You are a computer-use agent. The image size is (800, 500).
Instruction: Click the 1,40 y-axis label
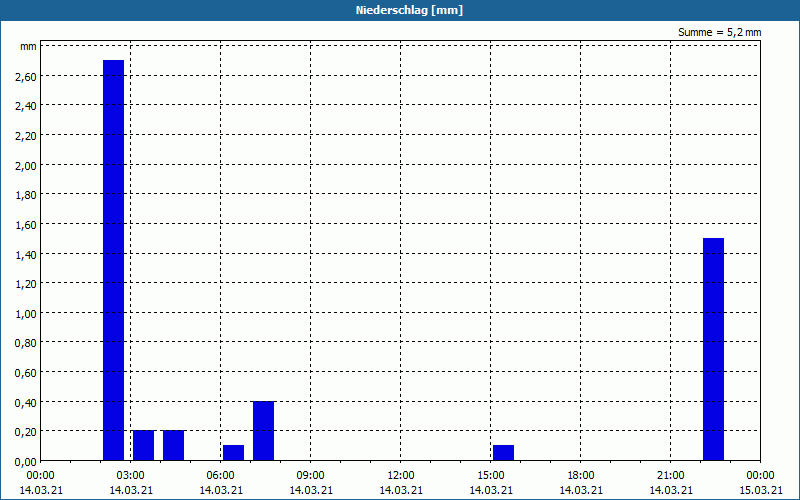[x=26, y=254]
